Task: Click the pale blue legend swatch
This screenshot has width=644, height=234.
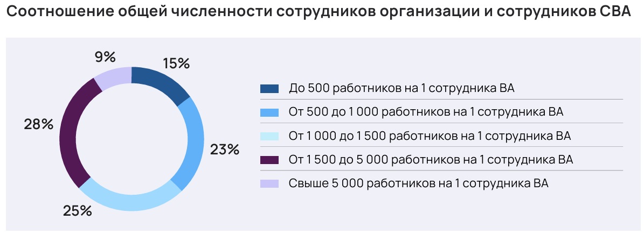Action: pyautogui.click(x=269, y=136)
